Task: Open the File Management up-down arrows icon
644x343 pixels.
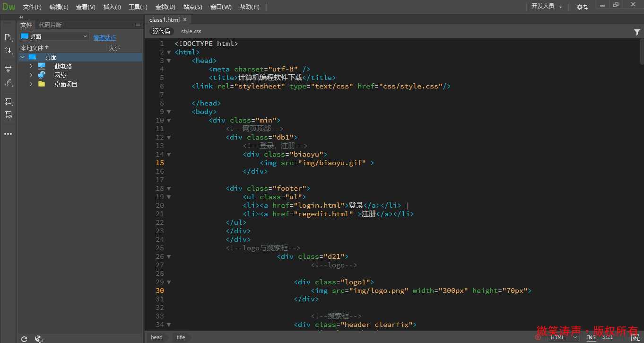Action: [x=8, y=50]
